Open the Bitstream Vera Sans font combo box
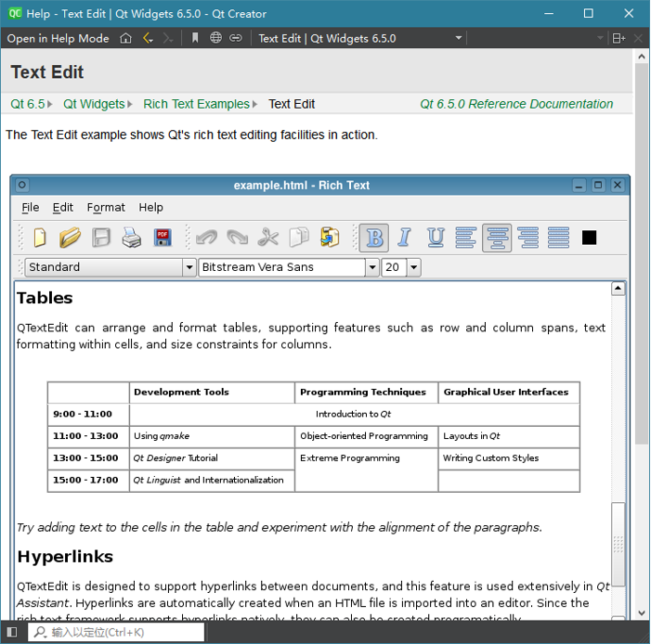 (x=289, y=267)
